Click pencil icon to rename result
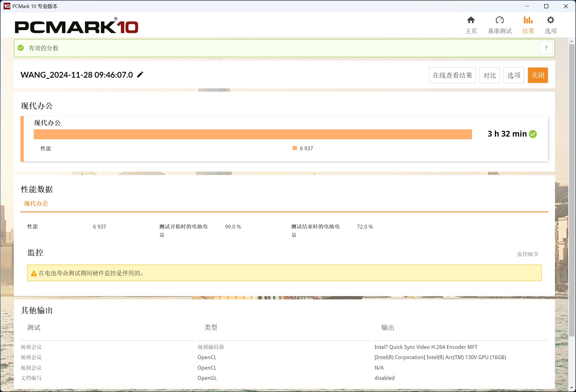Image resolution: width=576 pixels, height=392 pixels. tap(140, 75)
